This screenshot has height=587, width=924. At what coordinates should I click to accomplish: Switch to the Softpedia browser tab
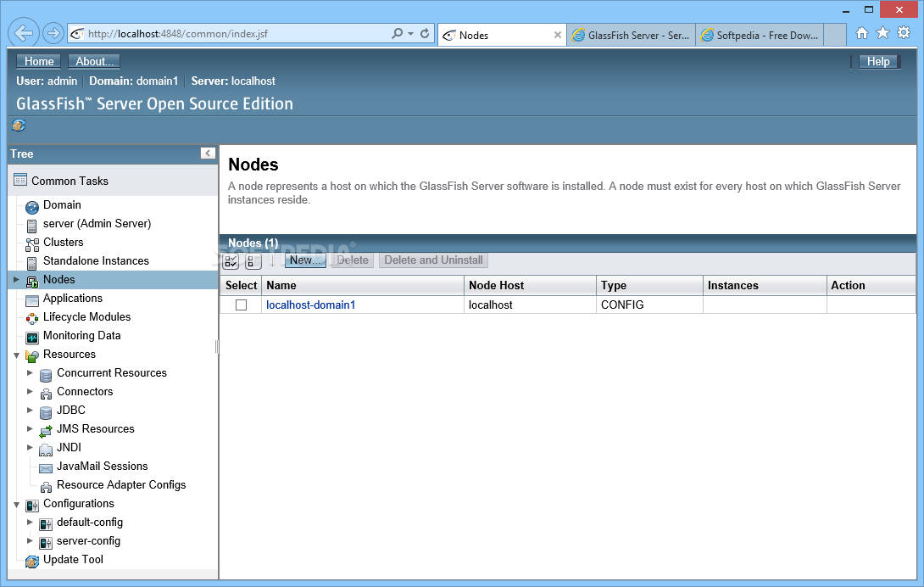(x=760, y=35)
